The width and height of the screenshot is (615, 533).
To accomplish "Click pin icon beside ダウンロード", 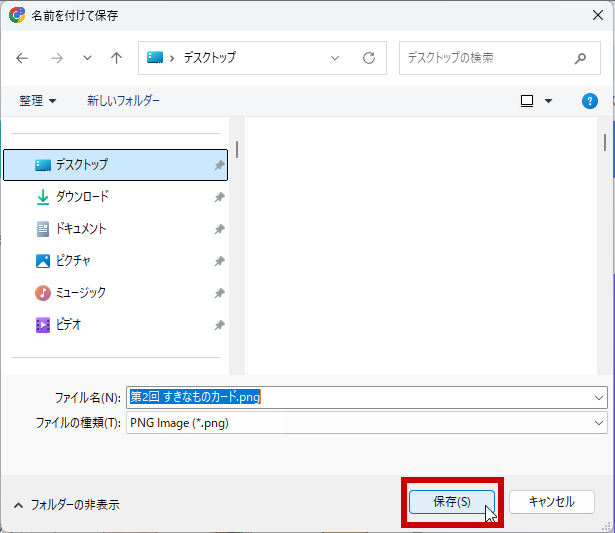I will click(x=219, y=197).
